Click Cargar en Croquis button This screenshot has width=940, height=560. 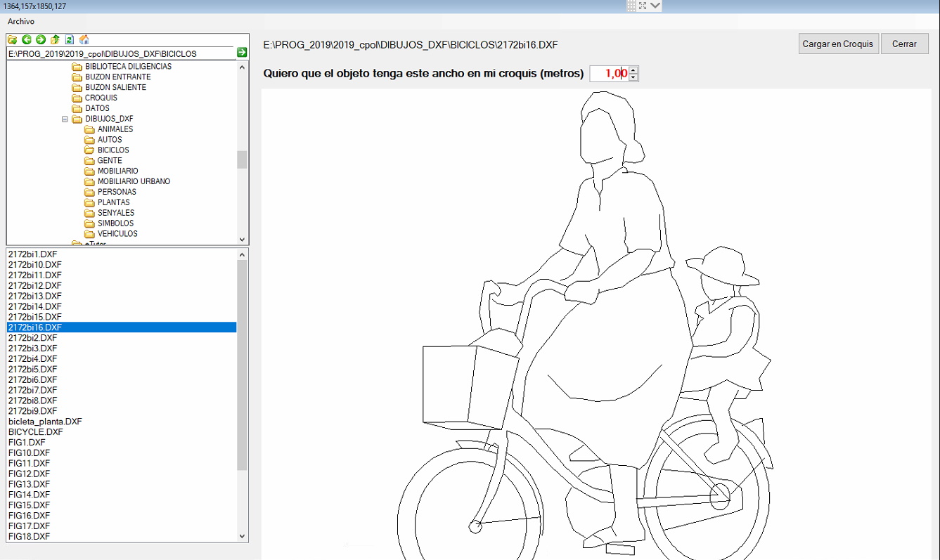pyautogui.click(x=838, y=44)
